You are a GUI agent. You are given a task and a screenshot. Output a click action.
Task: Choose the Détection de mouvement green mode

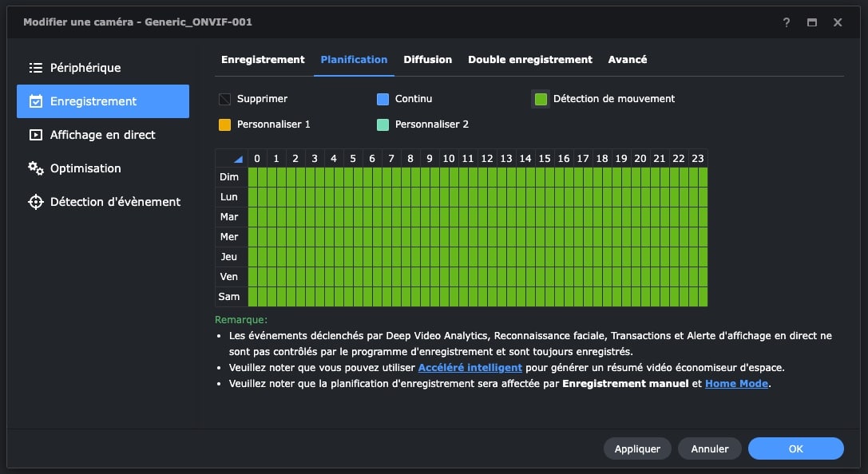(x=541, y=99)
